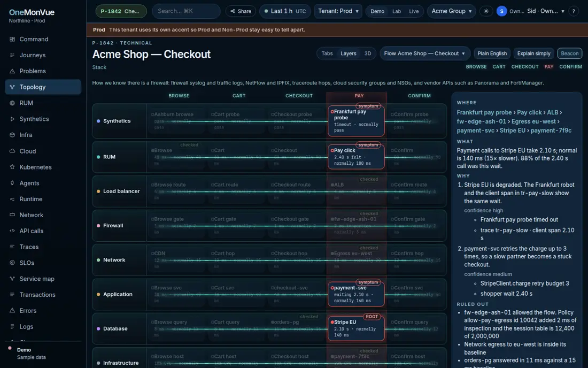588x368 pixels.
Task: Select the Layers view mode
Action: tap(349, 53)
